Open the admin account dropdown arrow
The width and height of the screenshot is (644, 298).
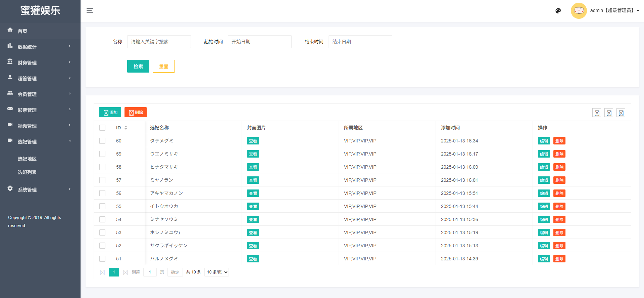tap(638, 11)
